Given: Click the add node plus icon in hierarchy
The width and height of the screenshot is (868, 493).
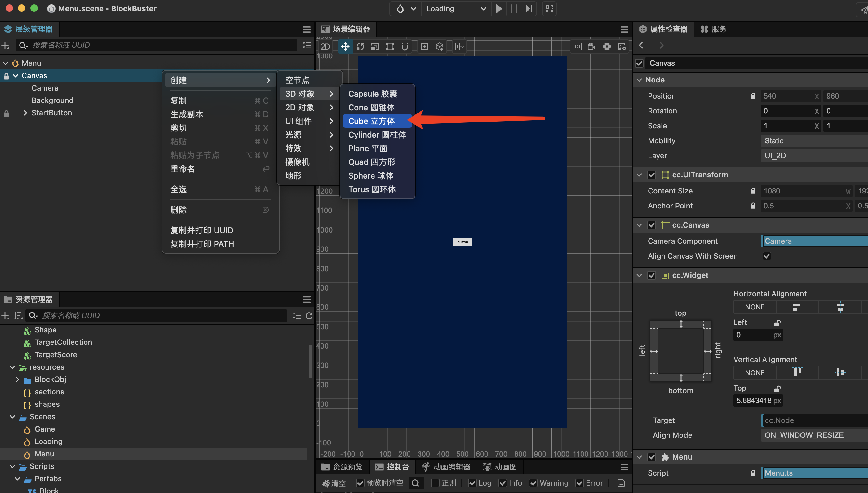Looking at the screenshot, I should coord(5,45).
